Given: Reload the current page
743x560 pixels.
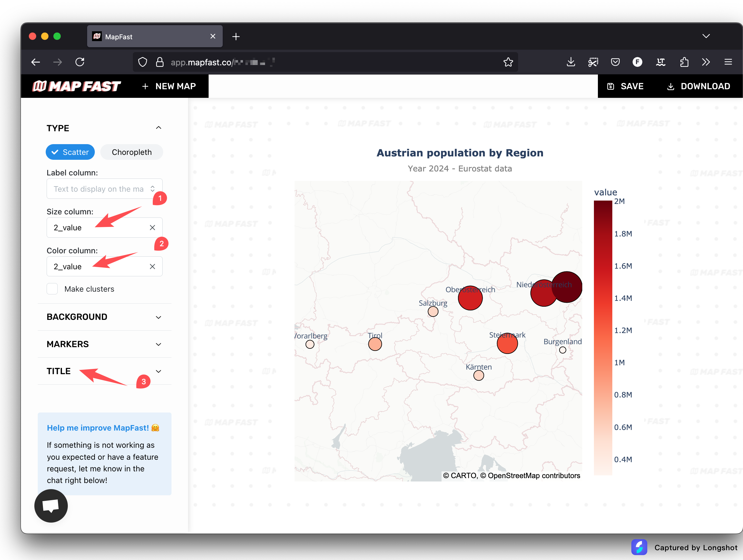Looking at the screenshot, I should tap(80, 62).
